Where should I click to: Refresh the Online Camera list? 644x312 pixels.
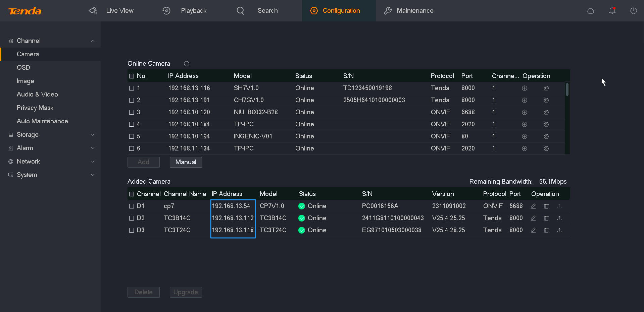[187, 64]
